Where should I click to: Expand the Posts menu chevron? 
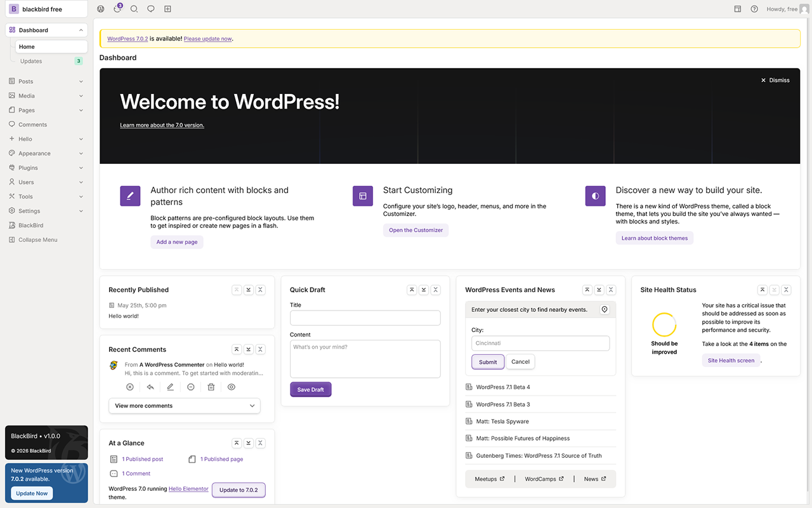[x=81, y=81]
